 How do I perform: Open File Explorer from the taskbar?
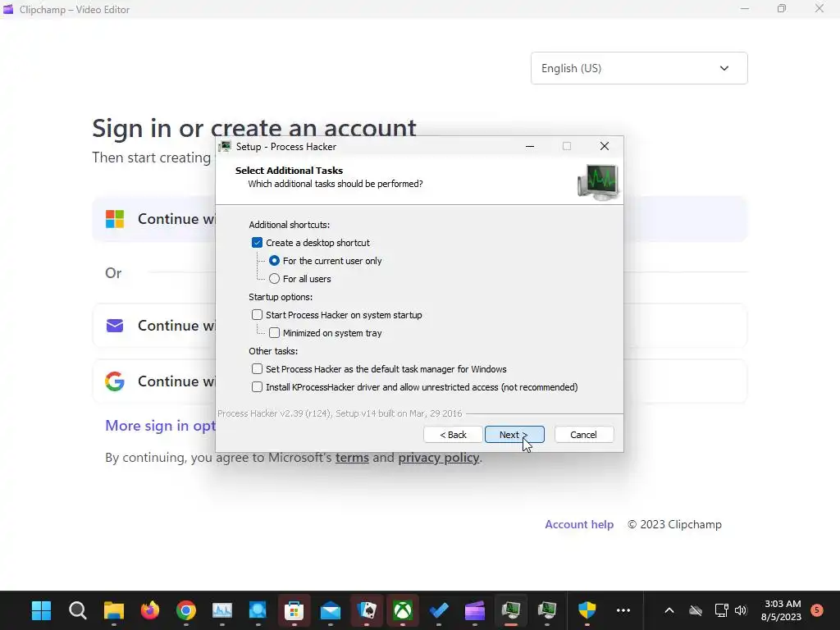pyautogui.click(x=113, y=610)
